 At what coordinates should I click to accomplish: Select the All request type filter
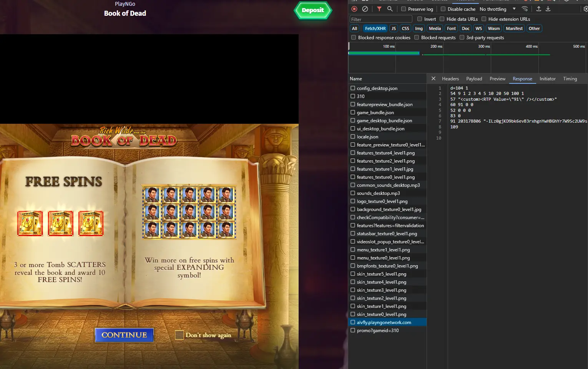[x=354, y=28]
